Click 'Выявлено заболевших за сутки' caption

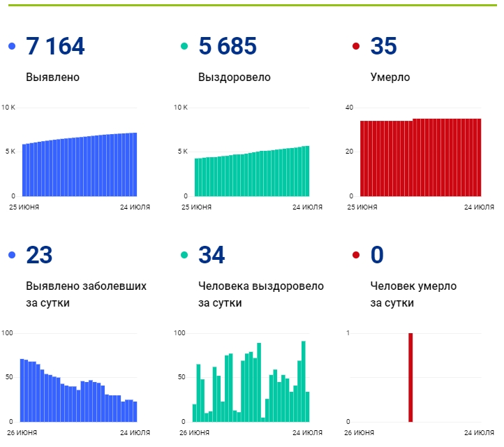click(x=86, y=294)
